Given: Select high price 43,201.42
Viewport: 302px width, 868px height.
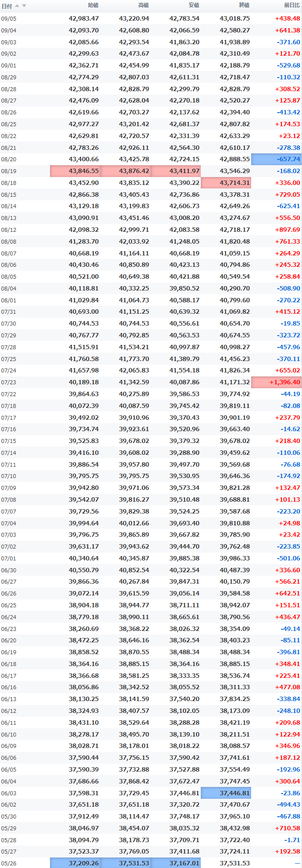Looking at the screenshot, I should coord(134,124).
